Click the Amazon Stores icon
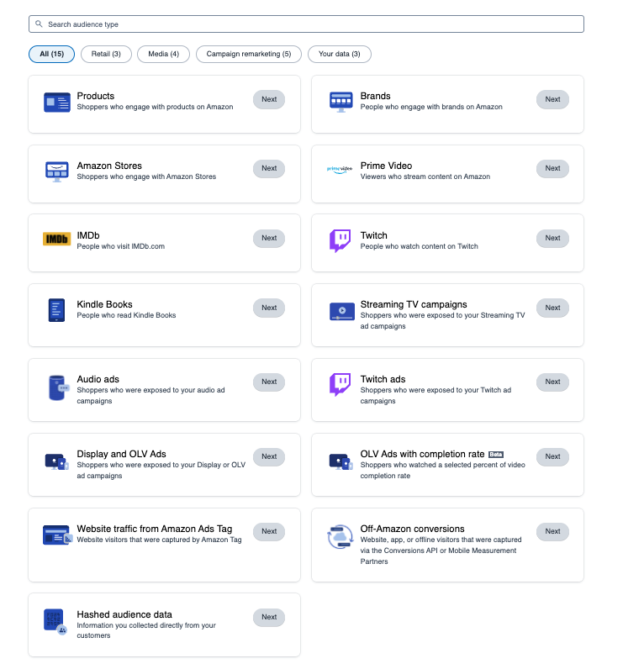 click(x=57, y=171)
